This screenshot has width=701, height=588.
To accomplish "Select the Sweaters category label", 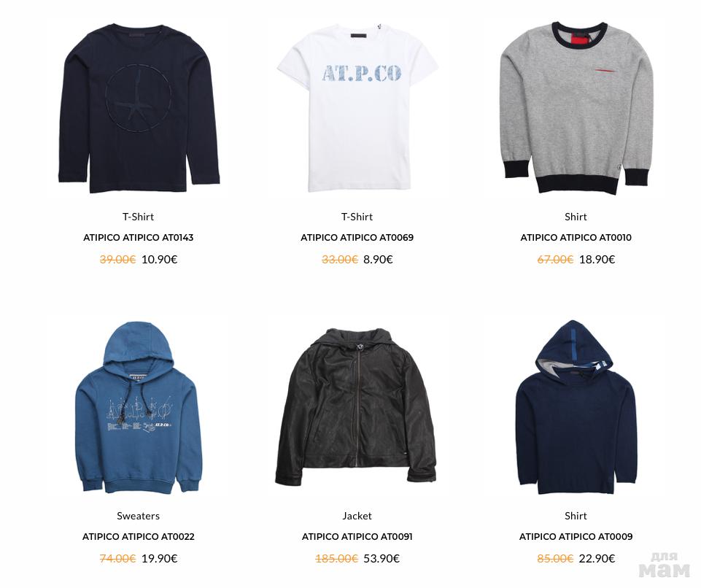I will pos(138,516).
